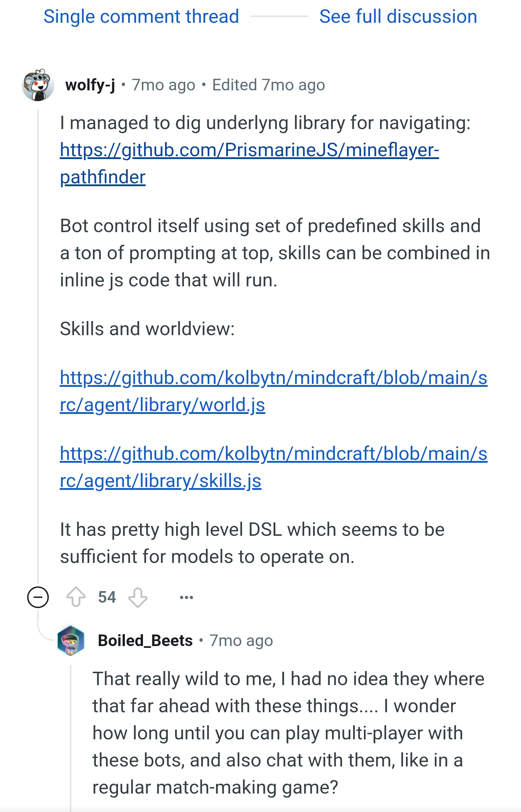Open See full discussion link

(398, 16)
